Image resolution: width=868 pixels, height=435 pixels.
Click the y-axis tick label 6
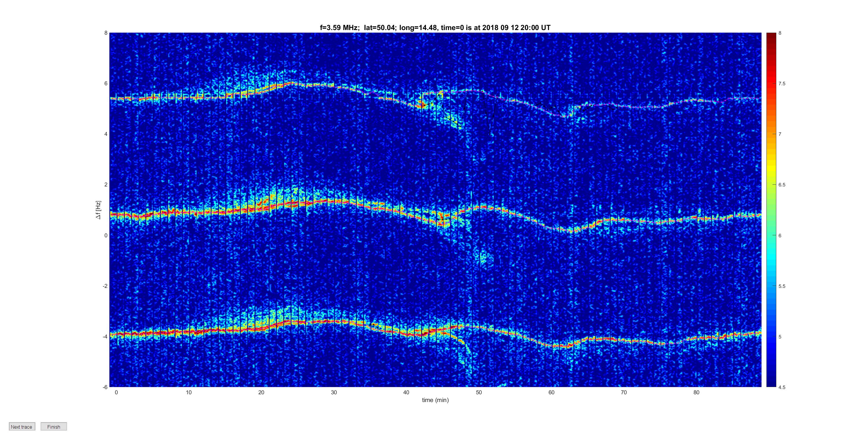point(106,84)
